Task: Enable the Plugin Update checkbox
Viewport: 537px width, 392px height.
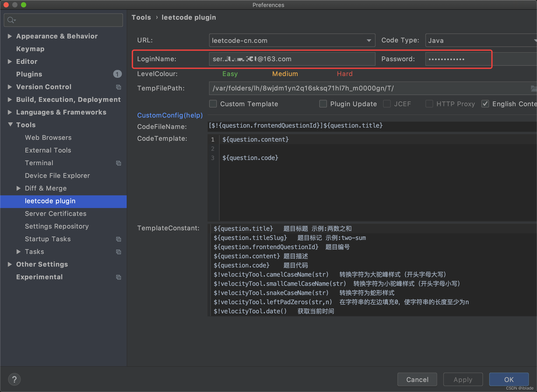Action: coord(323,104)
